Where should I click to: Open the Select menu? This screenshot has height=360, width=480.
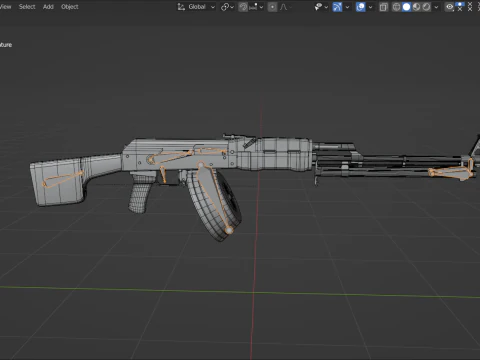point(27,7)
